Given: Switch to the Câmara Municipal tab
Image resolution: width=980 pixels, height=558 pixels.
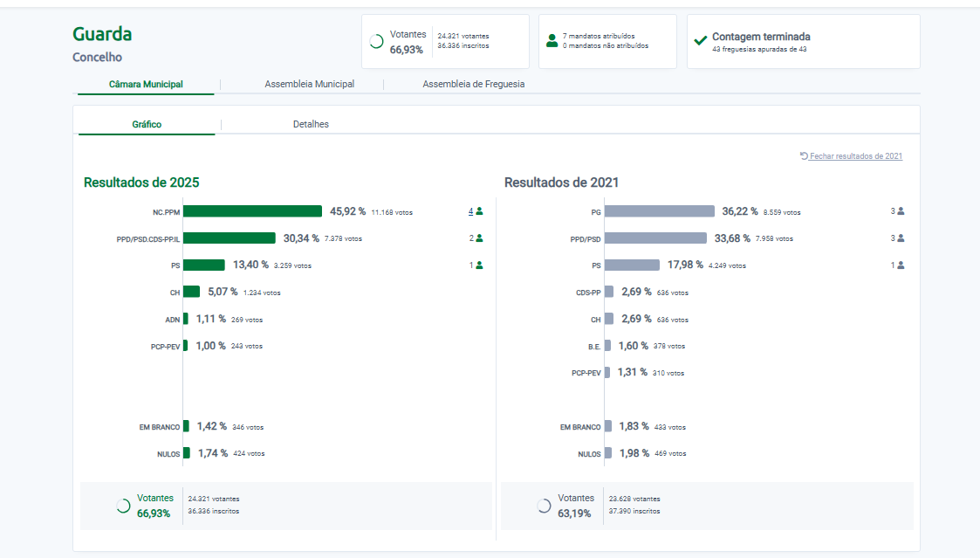Looking at the screenshot, I should (x=146, y=85).
